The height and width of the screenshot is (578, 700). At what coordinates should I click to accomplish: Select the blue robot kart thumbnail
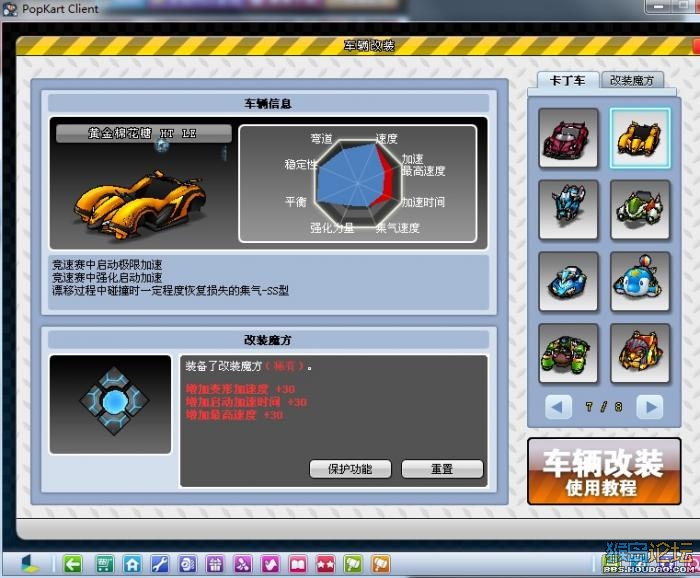(568, 210)
